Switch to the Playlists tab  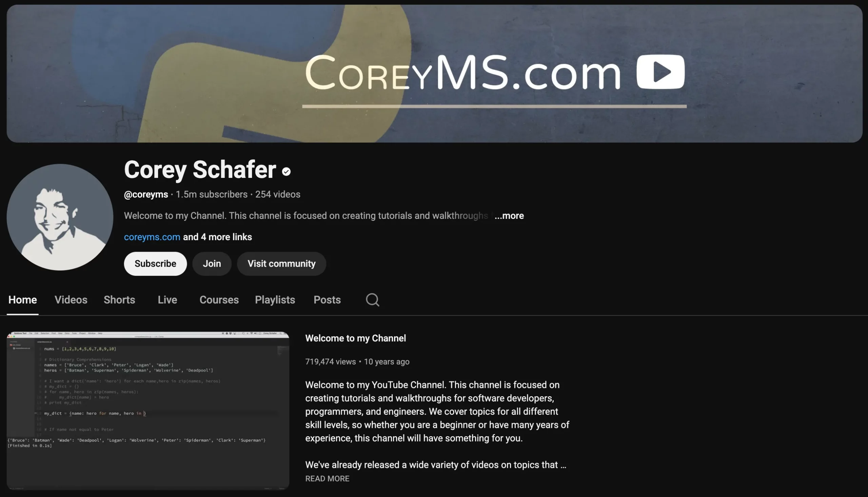point(275,300)
